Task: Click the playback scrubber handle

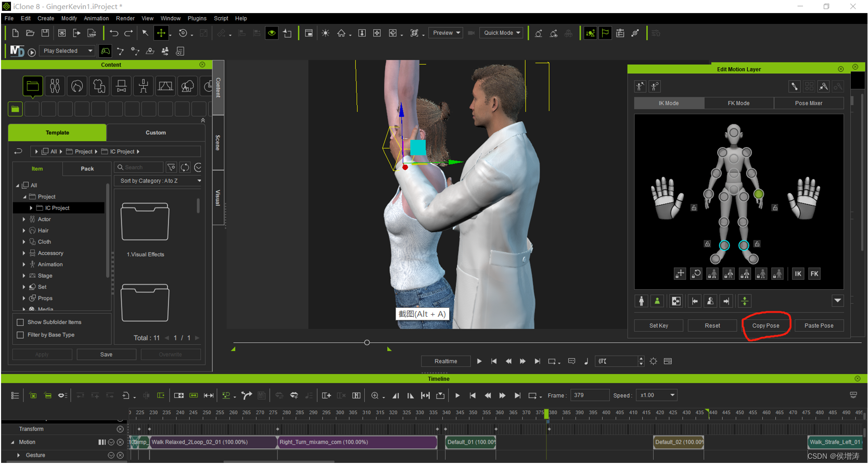Action: 367,343
